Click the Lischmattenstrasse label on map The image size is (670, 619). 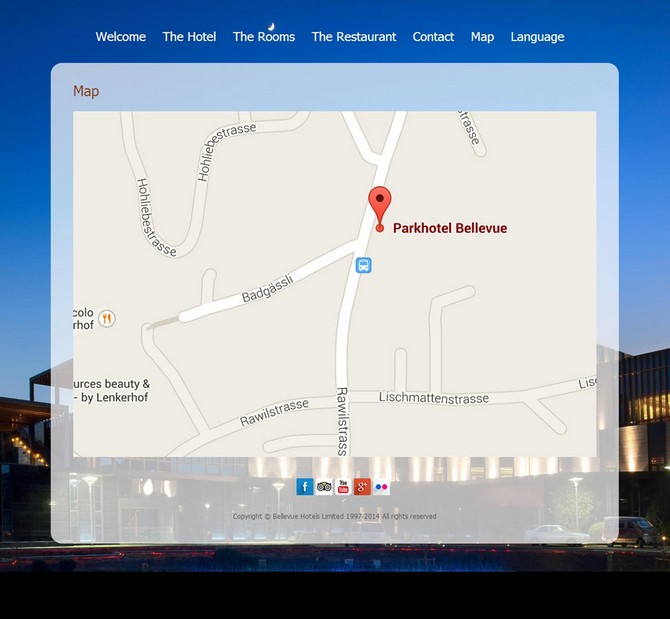[434, 398]
